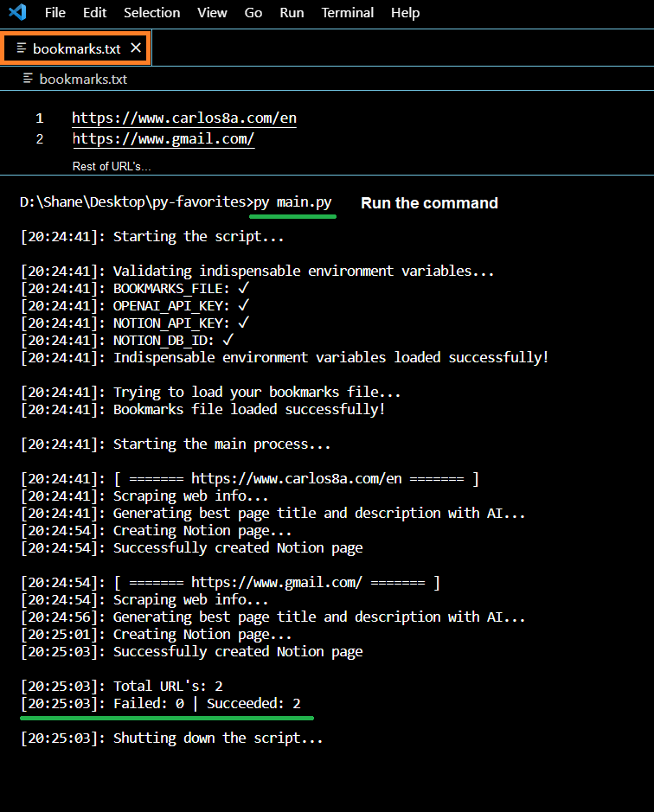Click 'Bookmarks file loaded successfully!' line
Image resolution: width=654 pixels, height=812 pixels.
[x=203, y=410]
